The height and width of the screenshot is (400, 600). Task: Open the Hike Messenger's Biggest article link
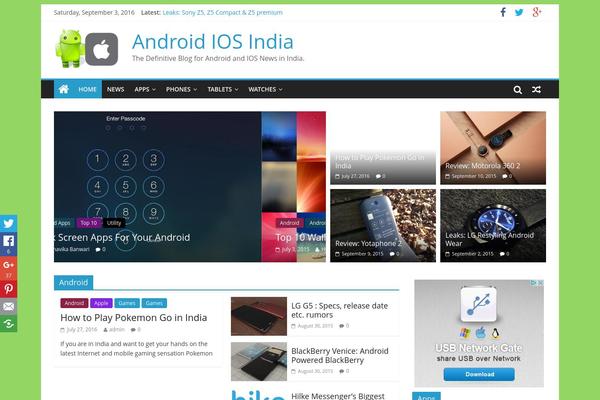click(338, 396)
